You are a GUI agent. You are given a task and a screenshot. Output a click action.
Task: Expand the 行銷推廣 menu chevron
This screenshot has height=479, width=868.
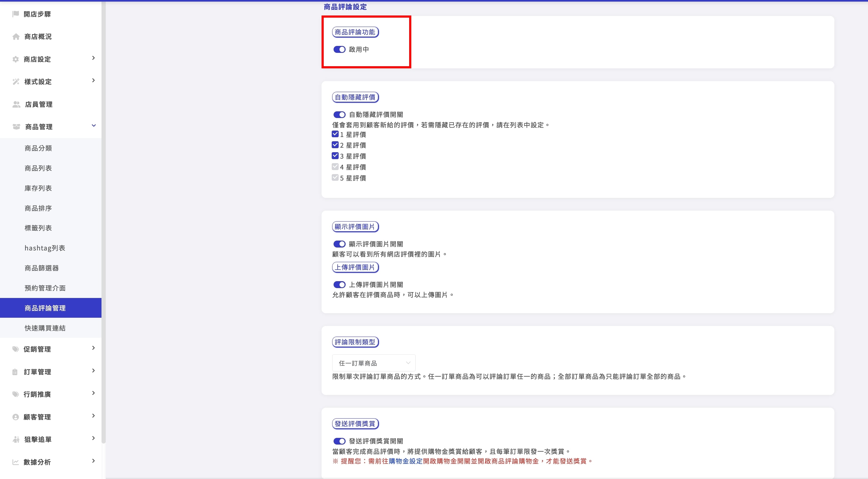point(93,393)
